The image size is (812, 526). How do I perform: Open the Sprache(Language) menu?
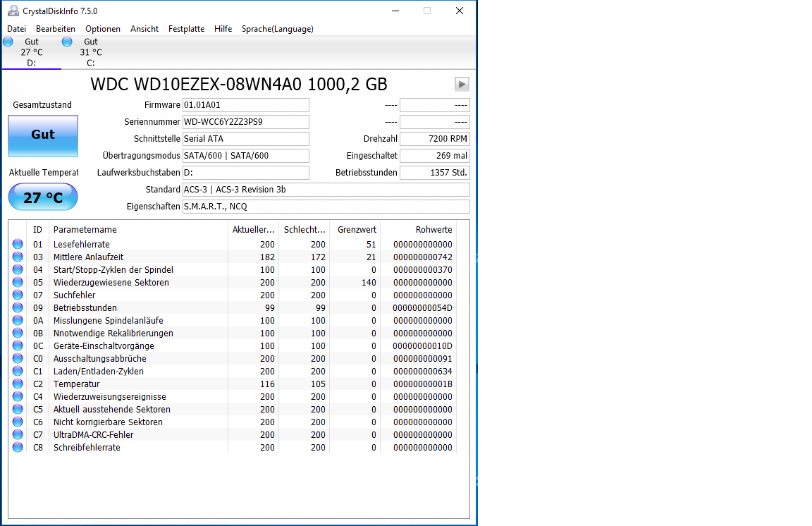coord(278,29)
